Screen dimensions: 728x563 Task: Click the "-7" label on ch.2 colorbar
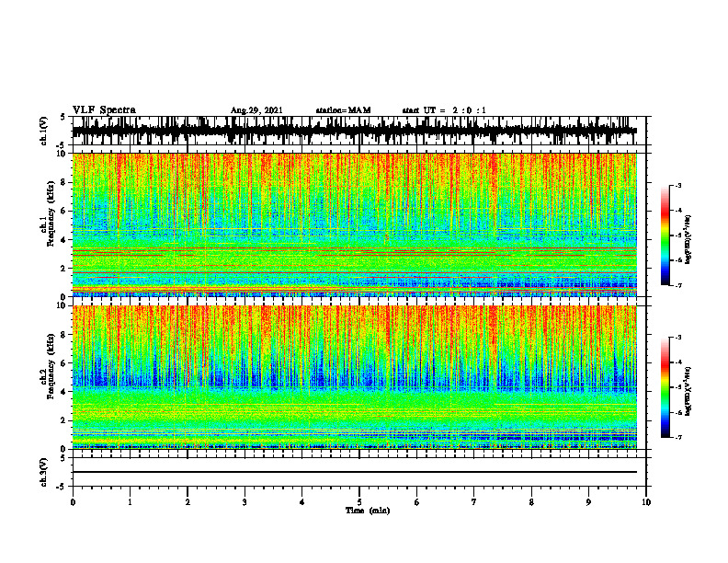678,438
